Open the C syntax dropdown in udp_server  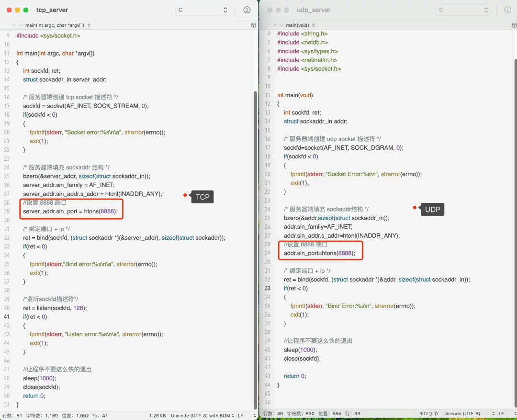pyautogui.click(x=463, y=10)
